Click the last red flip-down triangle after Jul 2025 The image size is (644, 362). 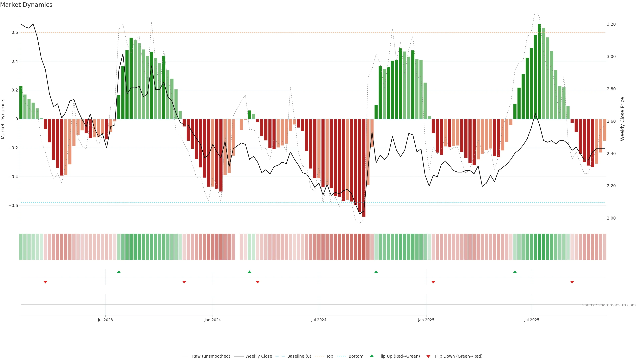pos(572,282)
